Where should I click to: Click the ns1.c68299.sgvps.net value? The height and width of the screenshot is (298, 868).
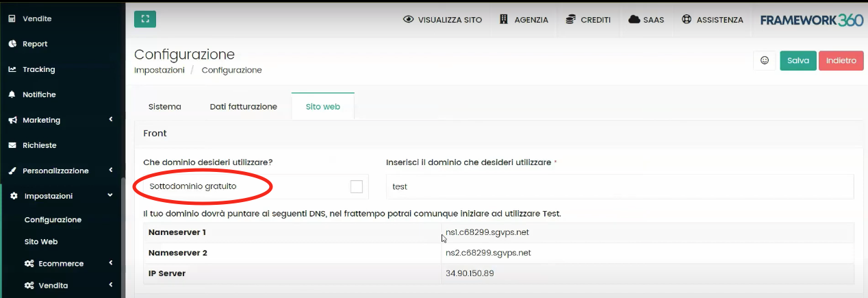487,232
